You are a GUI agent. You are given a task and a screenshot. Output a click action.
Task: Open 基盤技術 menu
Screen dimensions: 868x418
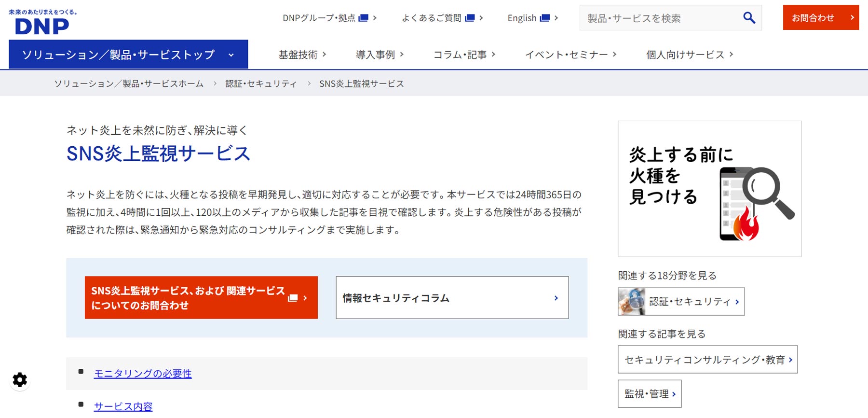(302, 55)
